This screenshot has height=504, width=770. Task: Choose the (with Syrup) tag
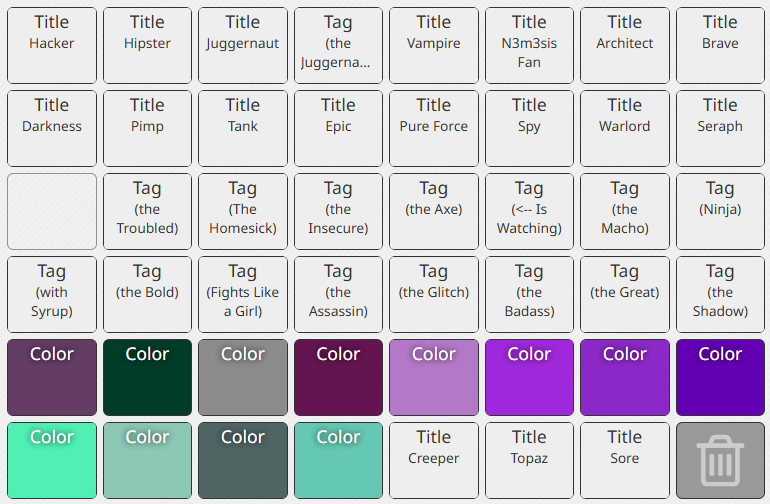pos(52,295)
